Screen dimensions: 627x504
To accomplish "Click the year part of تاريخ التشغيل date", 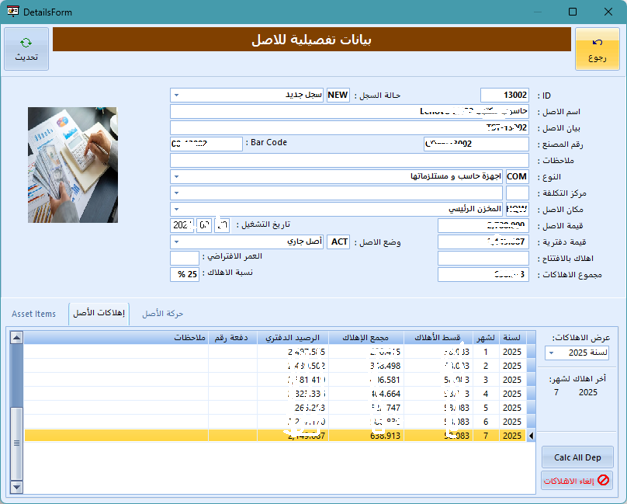I will (183, 226).
